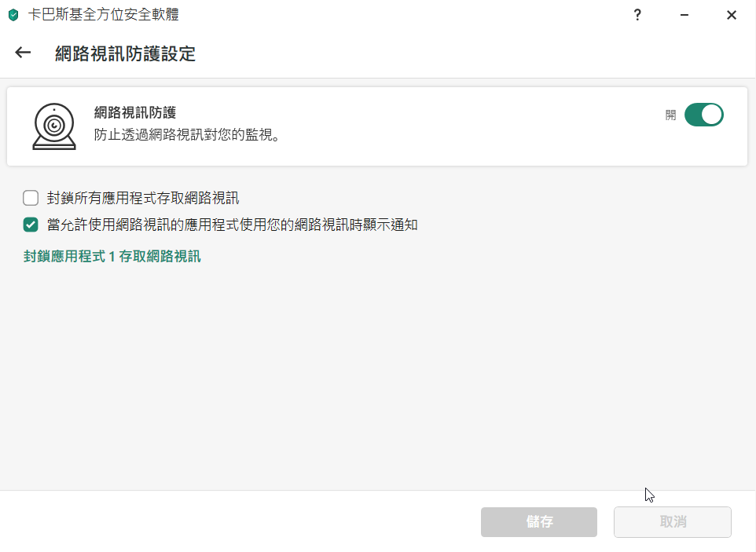Click the 當允許使用網路視訊的應用程式 notification label text
This screenshot has width=756, height=552.
click(x=232, y=225)
